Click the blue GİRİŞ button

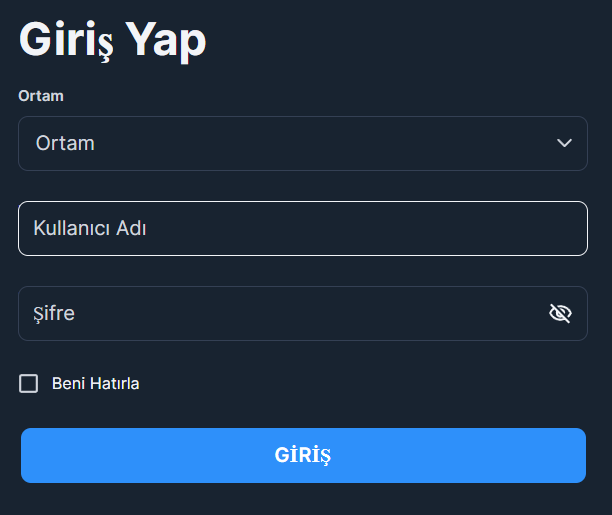click(x=303, y=455)
